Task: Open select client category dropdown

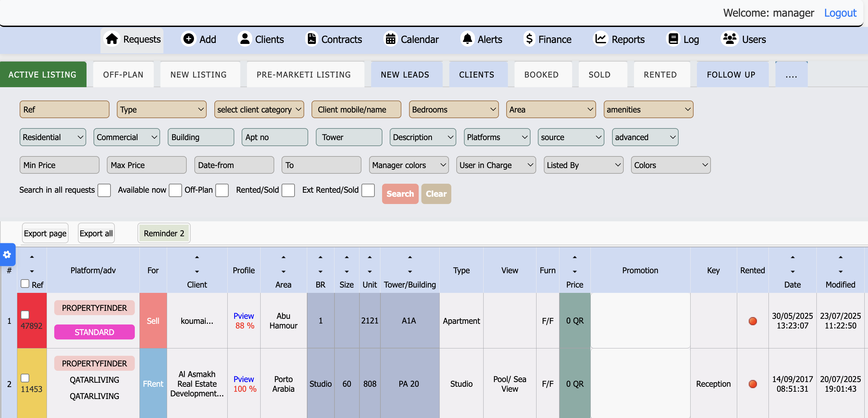Action: [259, 109]
